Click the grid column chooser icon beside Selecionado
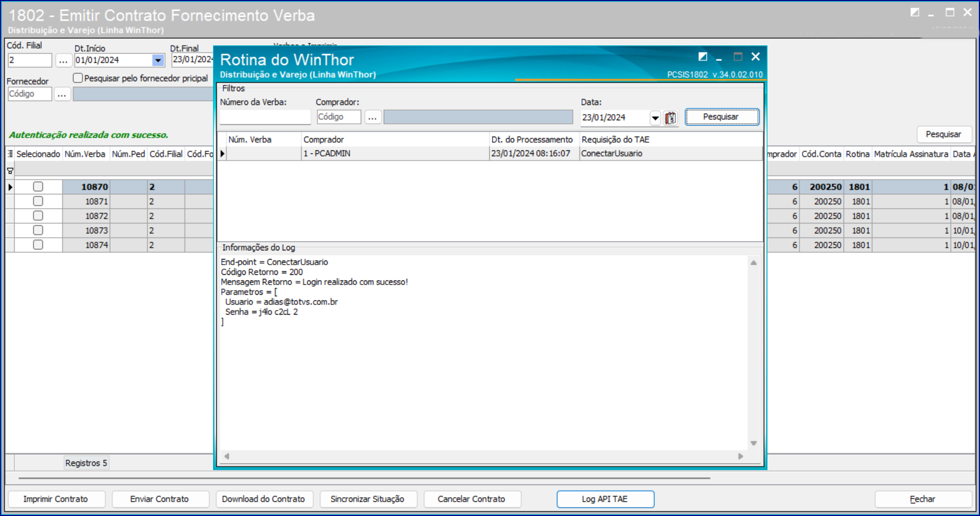980x516 pixels. point(10,154)
